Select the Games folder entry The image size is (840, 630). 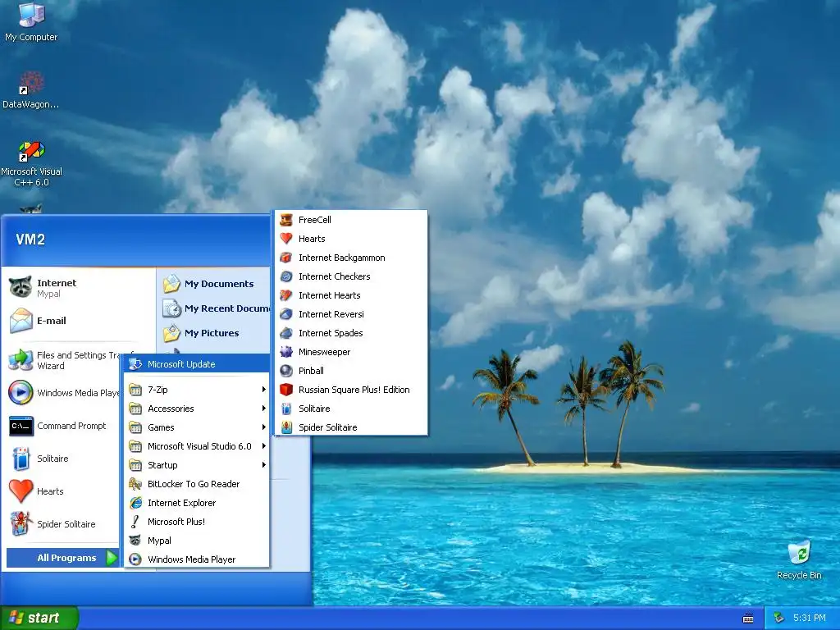click(x=197, y=427)
